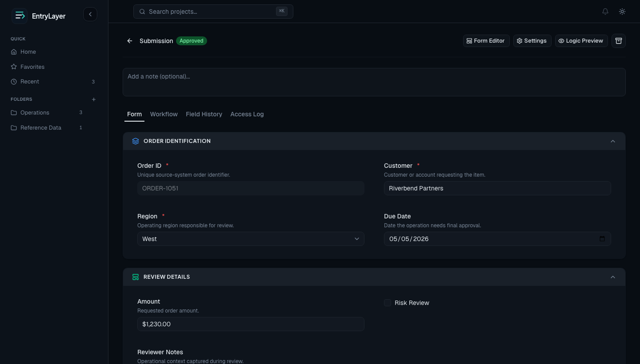Collapse the sidebar with the chevron button
The height and width of the screenshot is (364, 640).
(x=90, y=14)
